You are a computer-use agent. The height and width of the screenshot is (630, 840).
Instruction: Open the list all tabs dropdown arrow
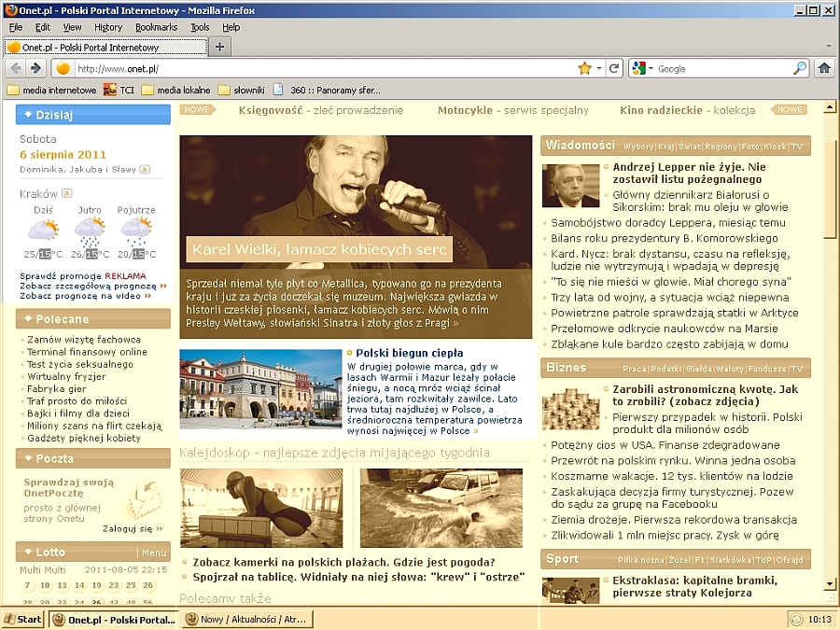[829, 47]
